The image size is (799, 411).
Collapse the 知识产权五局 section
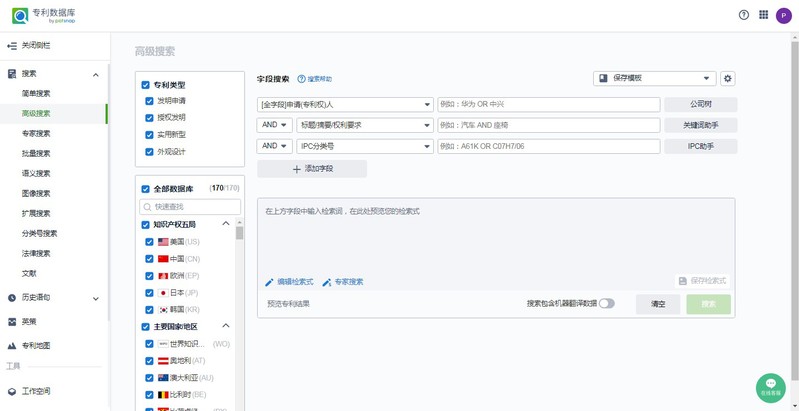tap(225, 224)
